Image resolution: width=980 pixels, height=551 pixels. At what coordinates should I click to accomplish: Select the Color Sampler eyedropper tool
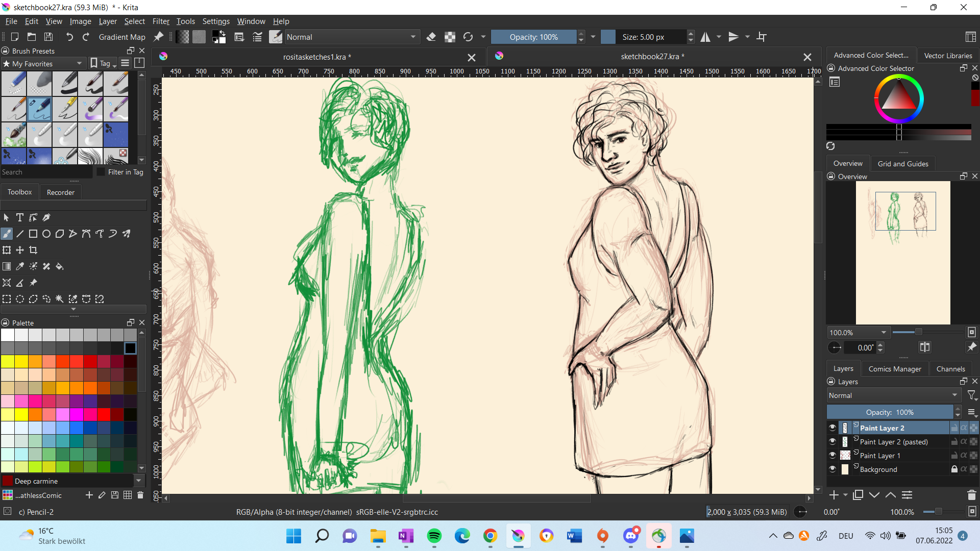(x=20, y=266)
